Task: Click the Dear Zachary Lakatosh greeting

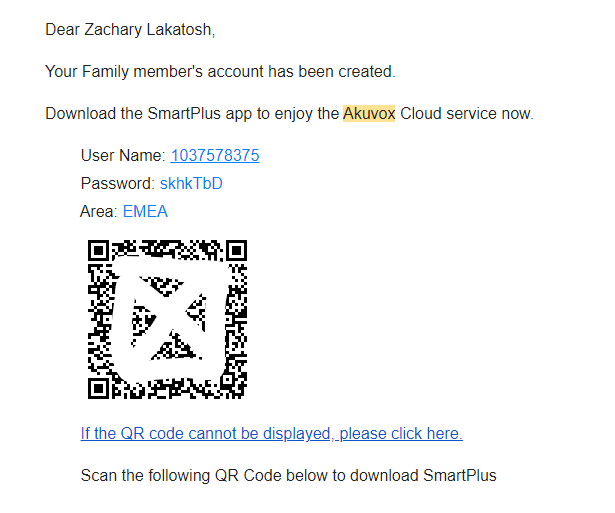Action: coord(130,30)
